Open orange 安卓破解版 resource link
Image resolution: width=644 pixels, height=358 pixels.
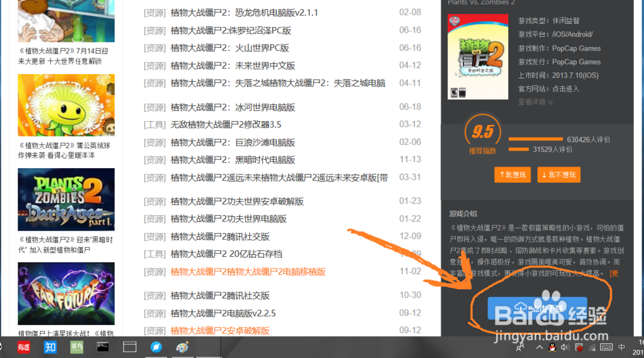click(220, 330)
